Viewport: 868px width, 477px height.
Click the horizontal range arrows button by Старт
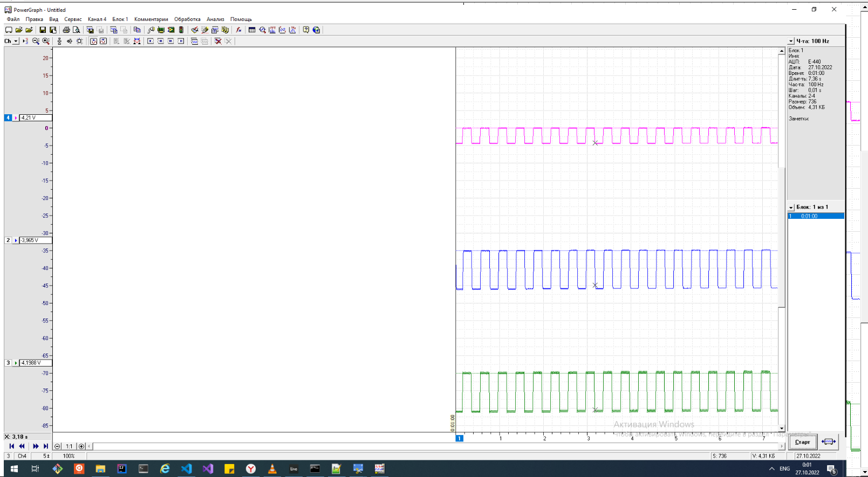click(829, 442)
